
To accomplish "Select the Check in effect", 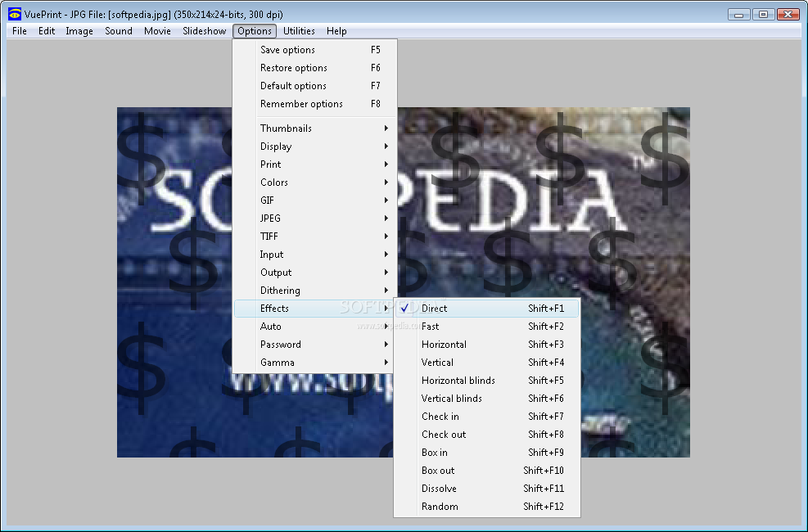I will pos(487,417).
